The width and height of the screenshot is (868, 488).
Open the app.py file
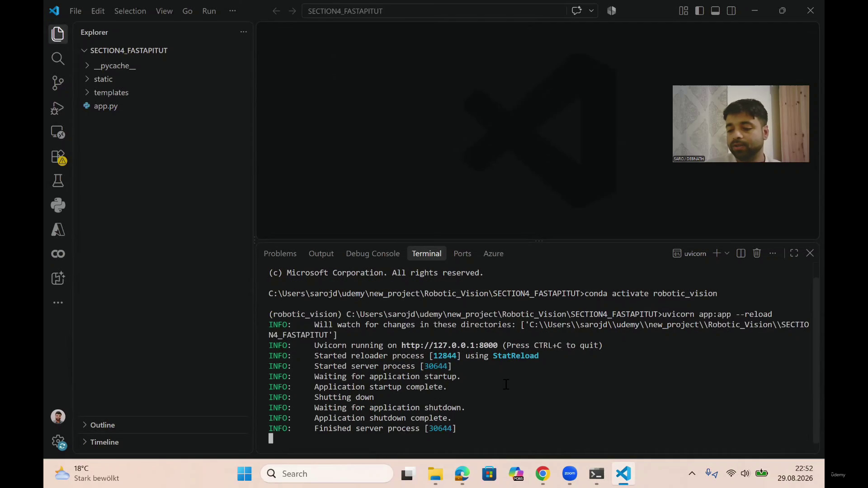pyautogui.click(x=105, y=106)
